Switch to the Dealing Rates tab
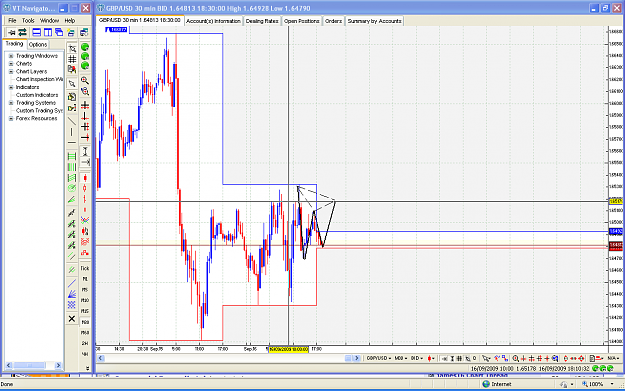The width and height of the screenshot is (625, 391). [262, 21]
